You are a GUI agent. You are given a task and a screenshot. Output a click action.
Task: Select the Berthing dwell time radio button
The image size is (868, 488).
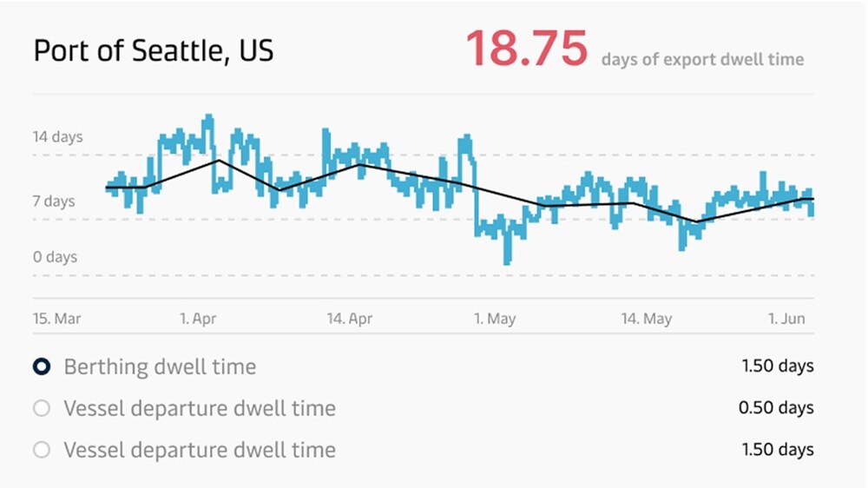coord(42,366)
